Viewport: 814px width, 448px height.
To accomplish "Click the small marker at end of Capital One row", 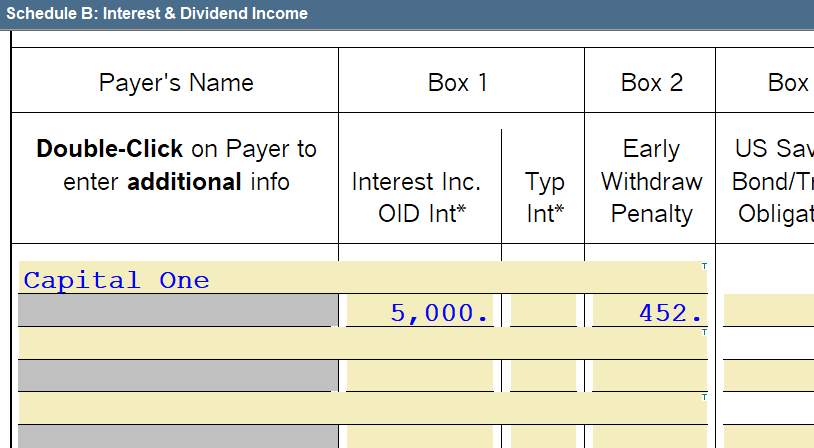I will 704,266.
